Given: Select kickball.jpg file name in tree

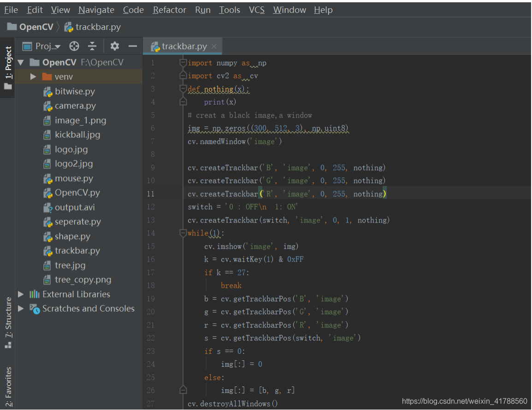Looking at the screenshot, I should point(77,135).
